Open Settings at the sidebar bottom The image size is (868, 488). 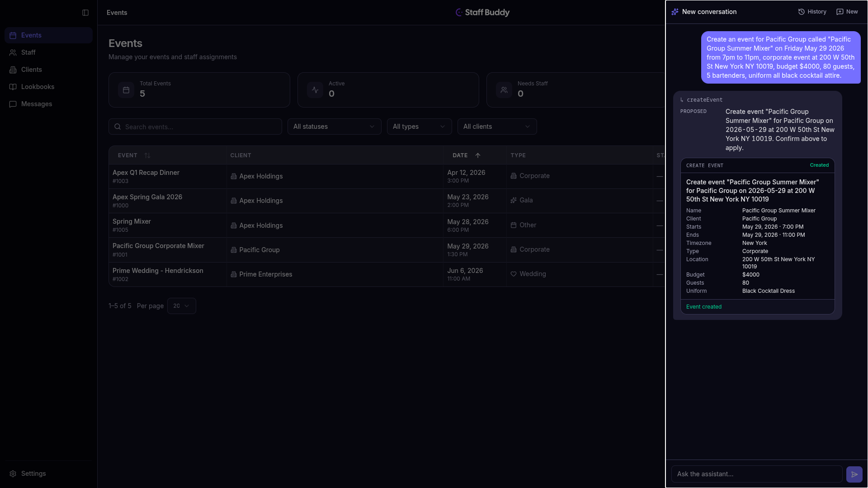(x=48, y=474)
